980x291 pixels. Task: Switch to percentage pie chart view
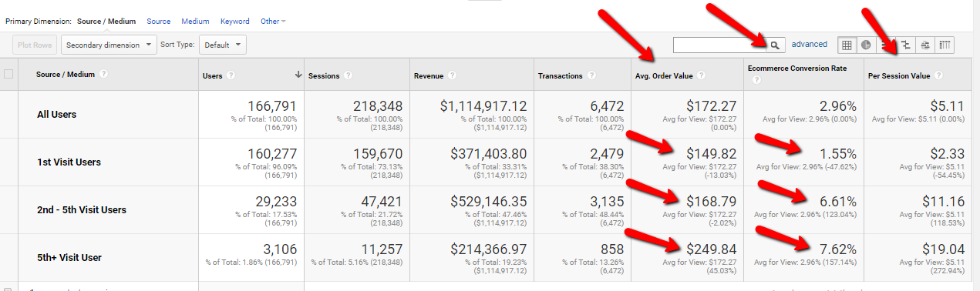[x=866, y=45]
